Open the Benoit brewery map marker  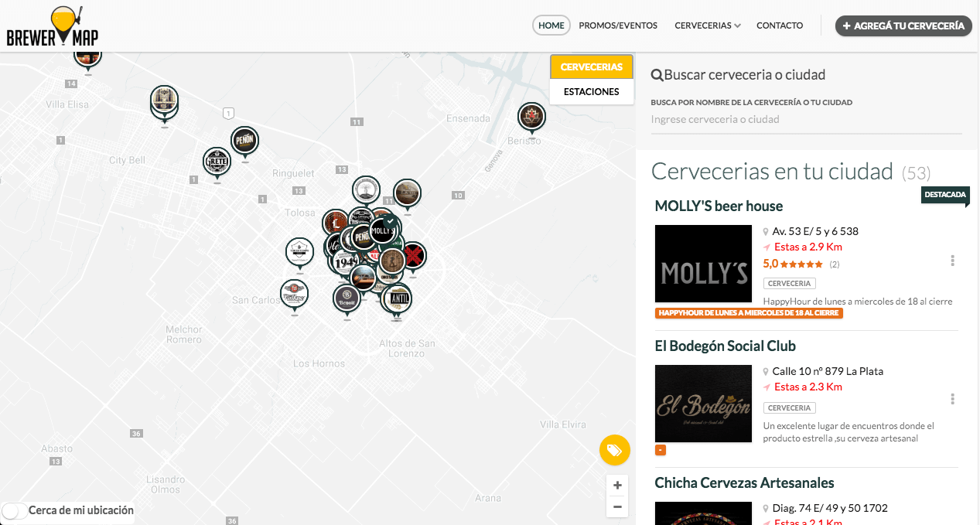[347, 298]
